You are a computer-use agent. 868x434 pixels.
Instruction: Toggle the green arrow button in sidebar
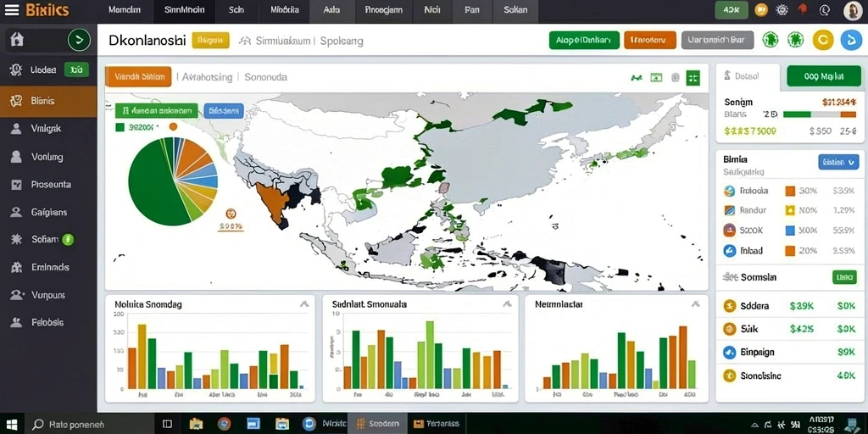[79, 40]
